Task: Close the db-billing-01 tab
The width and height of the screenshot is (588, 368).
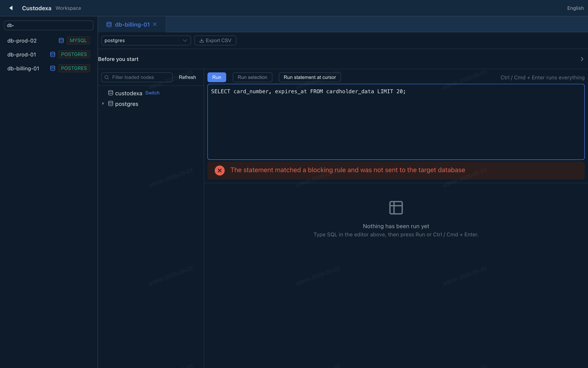Action: pos(155,24)
